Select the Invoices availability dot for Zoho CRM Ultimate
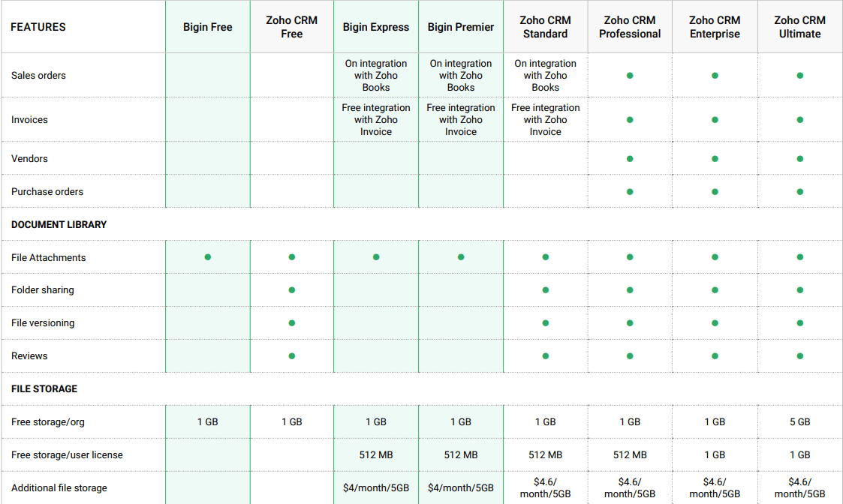Image resolution: width=843 pixels, height=504 pixels. click(x=799, y=119)
